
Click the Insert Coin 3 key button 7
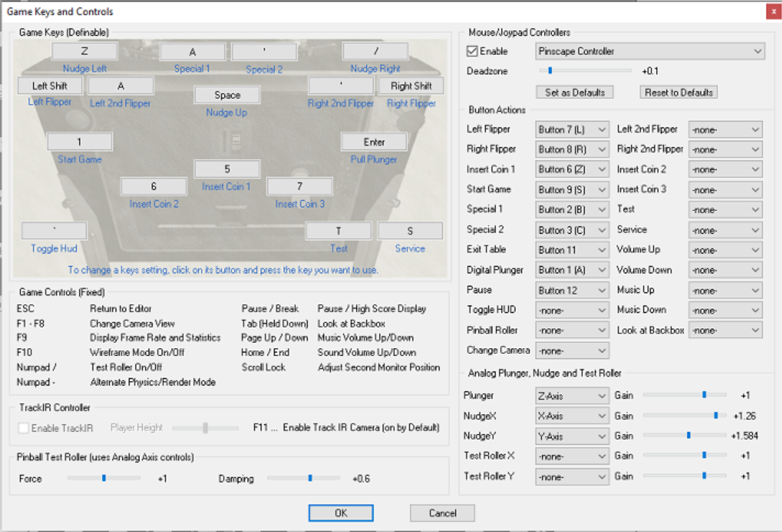tap(300, 186)
